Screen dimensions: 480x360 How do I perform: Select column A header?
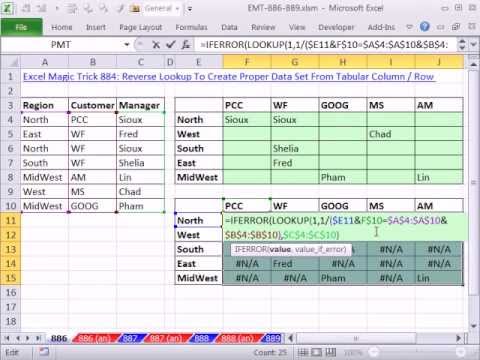click(45, 62)
